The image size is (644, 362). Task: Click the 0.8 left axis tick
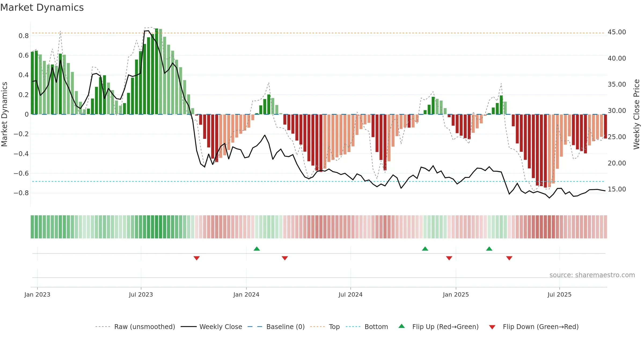pyautogui.click(x=24, y=36)
